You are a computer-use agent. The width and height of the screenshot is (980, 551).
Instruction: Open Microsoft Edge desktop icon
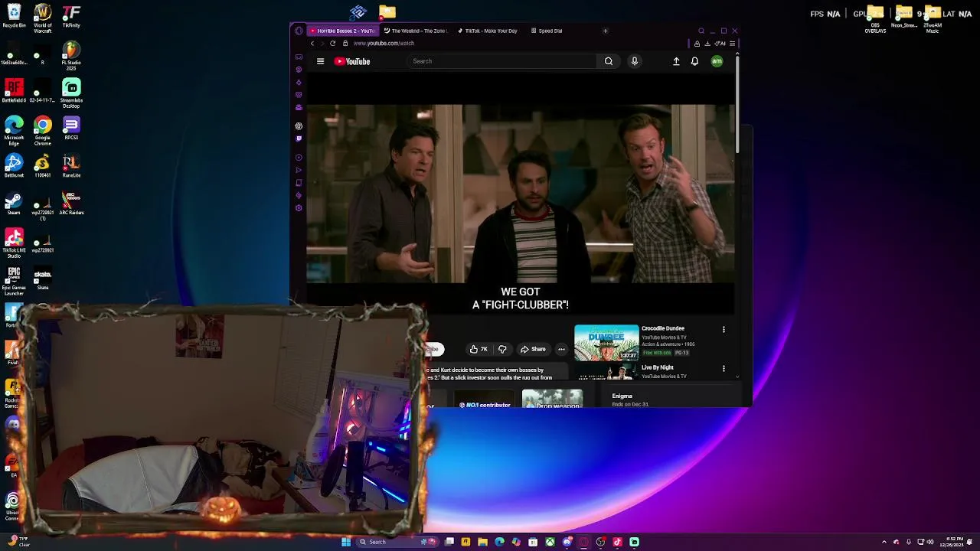point(14,132)
